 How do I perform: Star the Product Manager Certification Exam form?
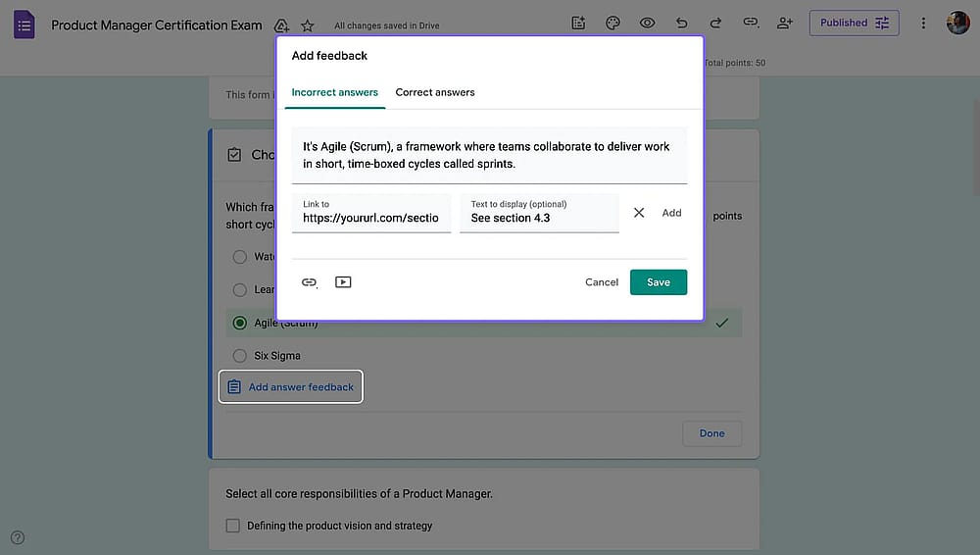coord(307,25)
